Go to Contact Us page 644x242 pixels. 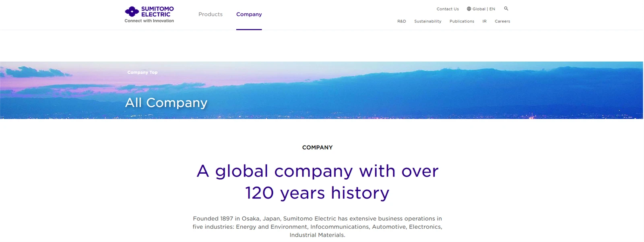point(448,9)
